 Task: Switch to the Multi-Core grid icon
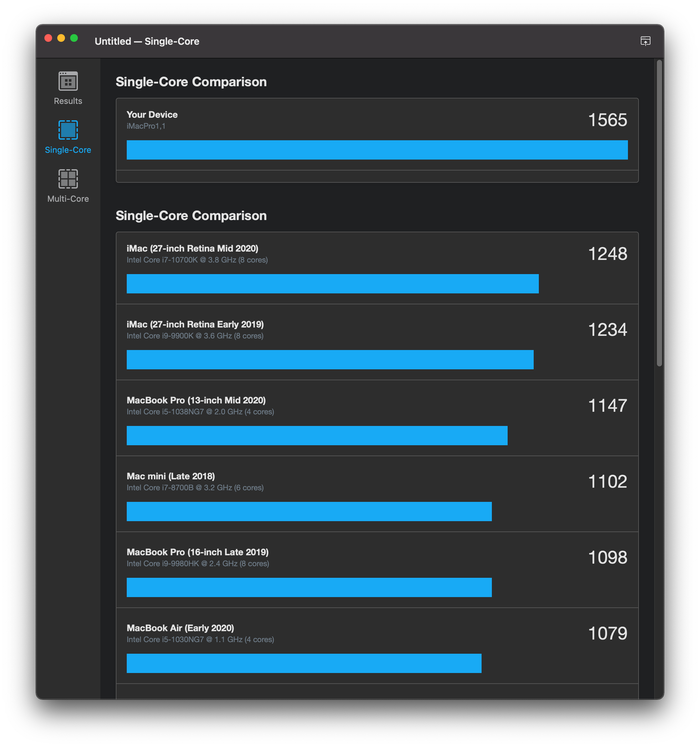pos(68,179)
